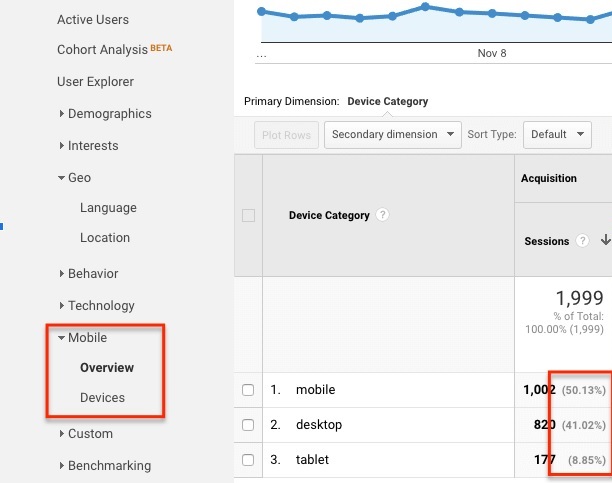This screenshot has height=483, width=612.
Task: Check the desktop row checkbox
Action: [x=249, y=425]
